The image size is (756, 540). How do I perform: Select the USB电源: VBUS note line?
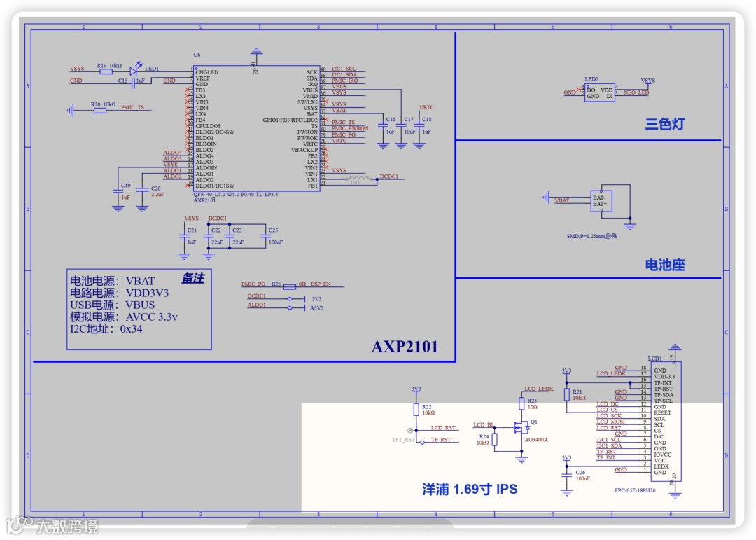tap(112, 305)
